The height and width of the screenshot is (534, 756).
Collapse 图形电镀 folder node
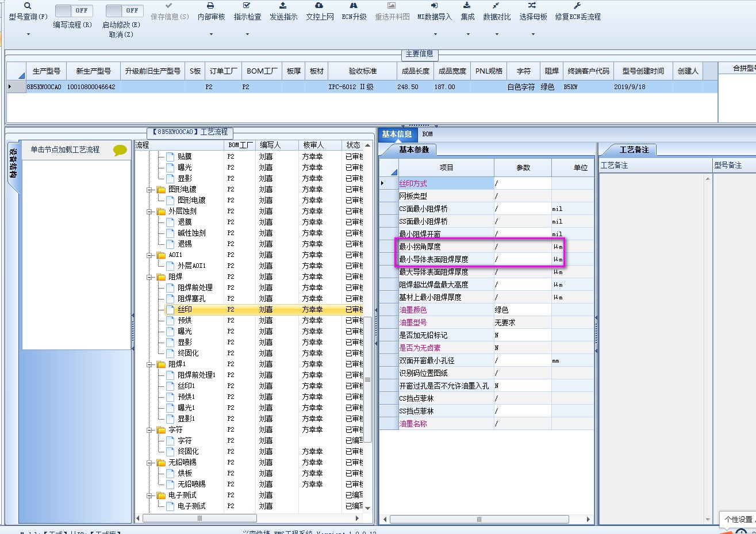pos(149,190)
